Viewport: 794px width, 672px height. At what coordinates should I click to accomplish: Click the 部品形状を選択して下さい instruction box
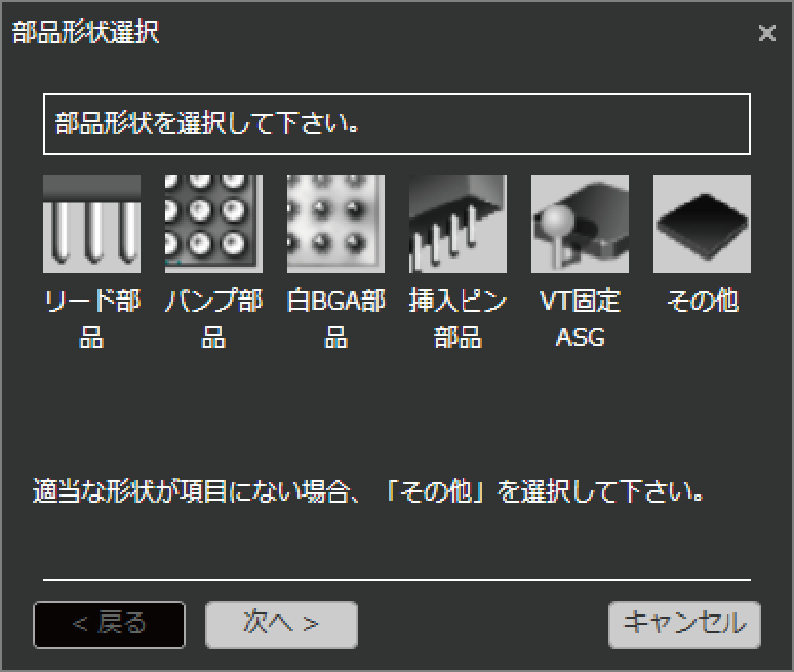tap(397, 123)
